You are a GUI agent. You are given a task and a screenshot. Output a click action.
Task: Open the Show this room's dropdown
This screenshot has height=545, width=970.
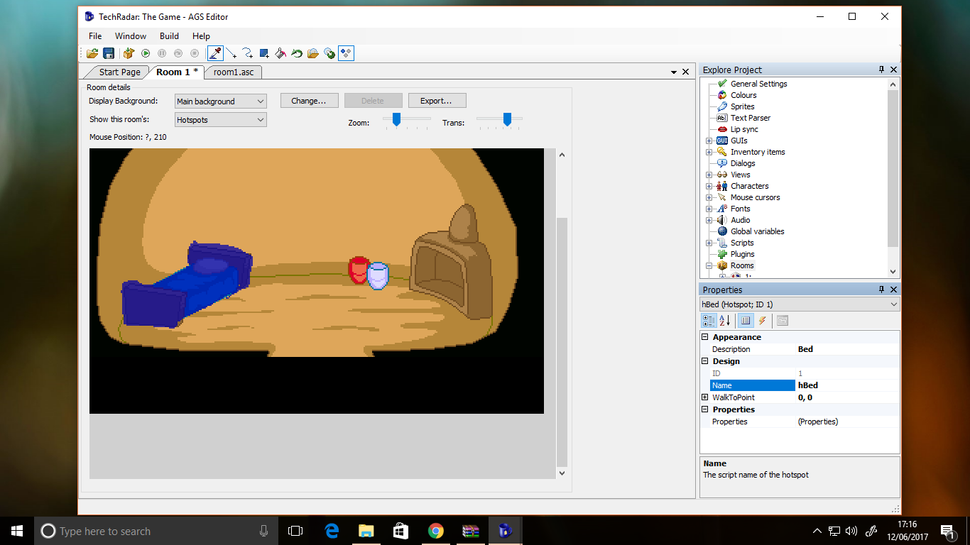[220, 119]
